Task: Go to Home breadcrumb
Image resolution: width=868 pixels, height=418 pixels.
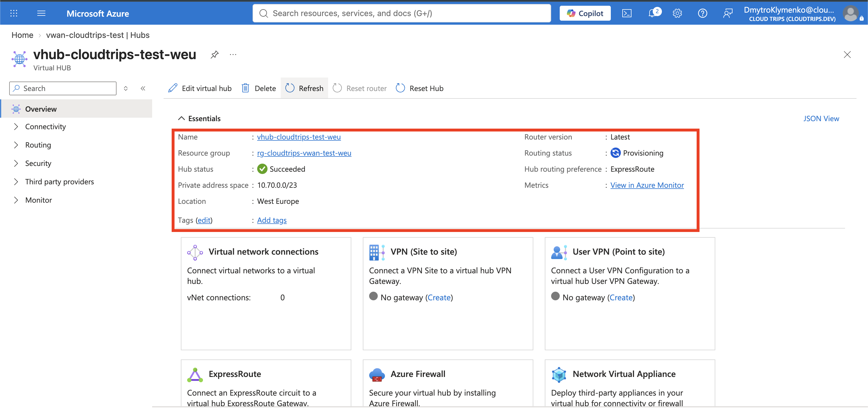Action: click(22, 35)
